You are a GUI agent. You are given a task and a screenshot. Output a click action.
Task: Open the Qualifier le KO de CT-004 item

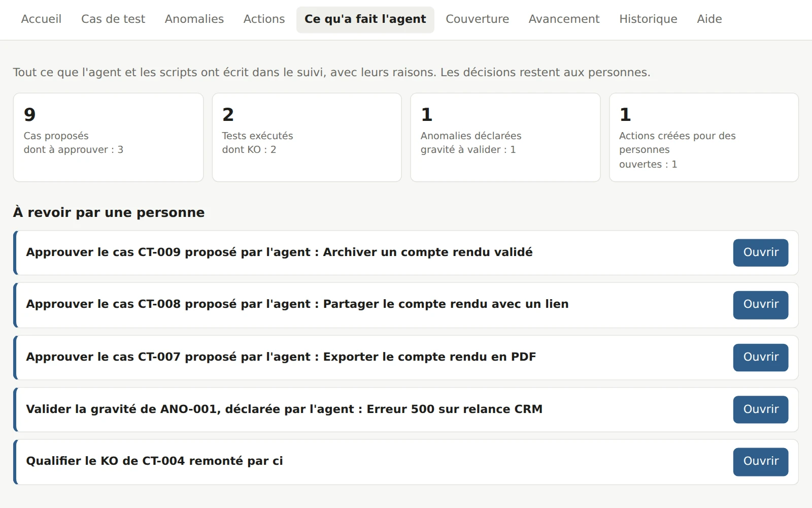[760, 461]
